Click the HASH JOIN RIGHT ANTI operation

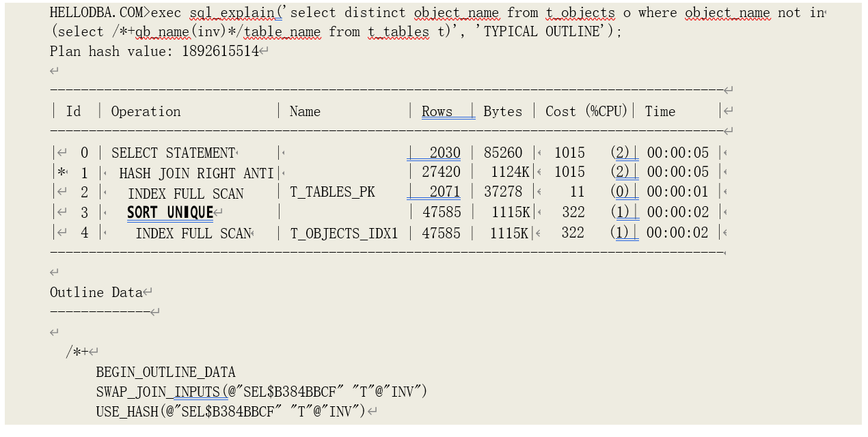pyautogui.click(x=196, y=173)
